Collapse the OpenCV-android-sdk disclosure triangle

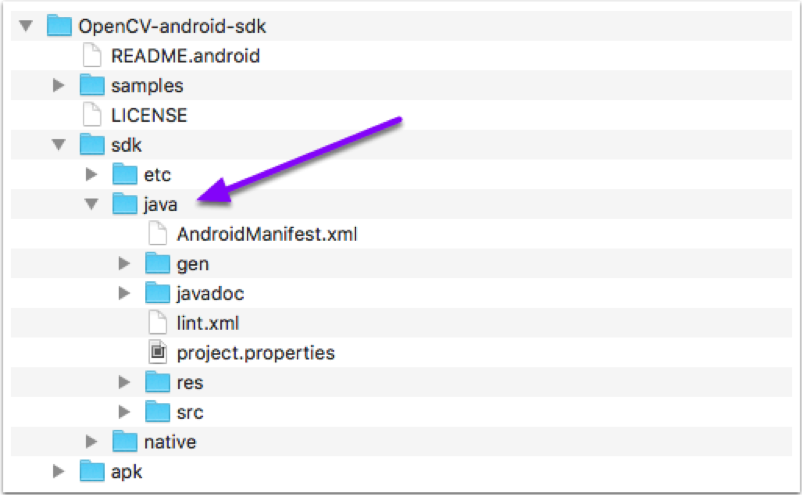pos(26,26)
